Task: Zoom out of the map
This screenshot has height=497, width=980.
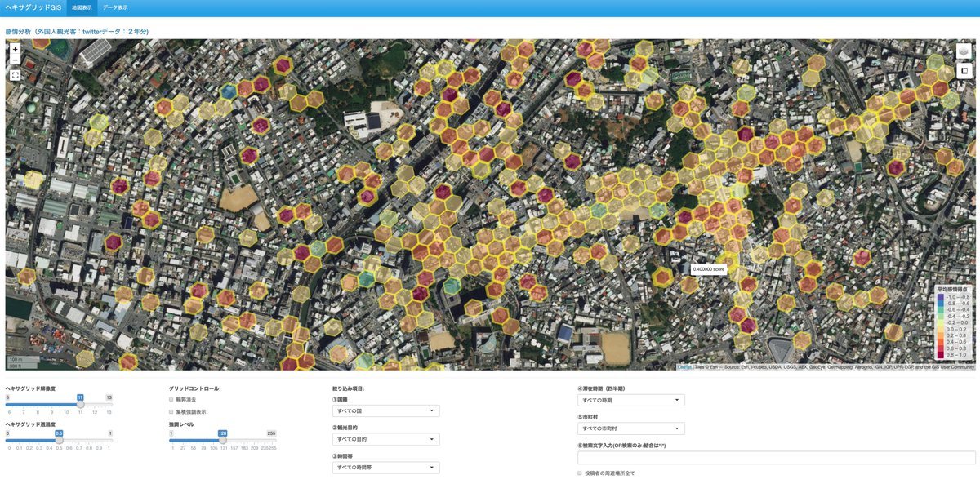Action: (15, 60)
